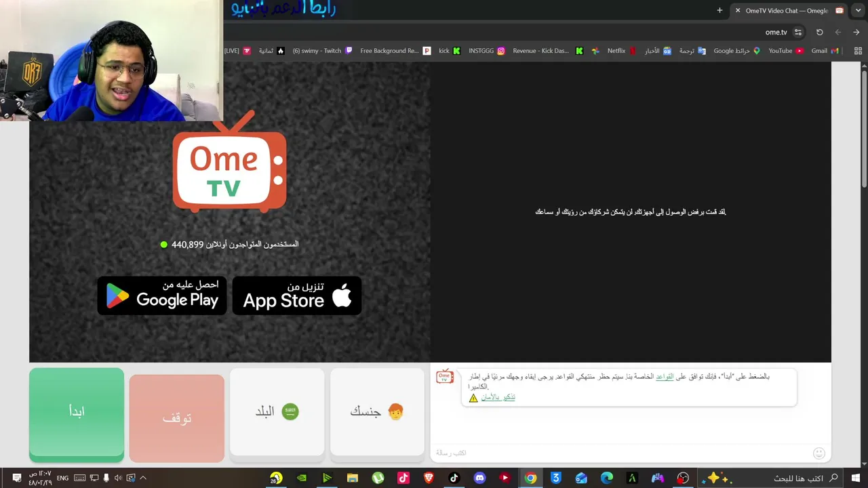Open the green A-logo app in taskbar
Screen dimensions: 868x488
tap(632, 478)
